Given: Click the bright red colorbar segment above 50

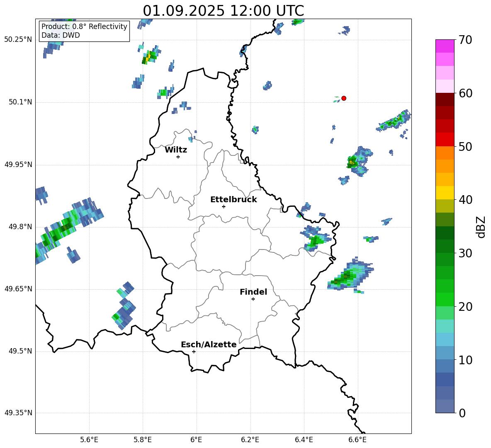Looking at the screenshot, I should 445,139.
